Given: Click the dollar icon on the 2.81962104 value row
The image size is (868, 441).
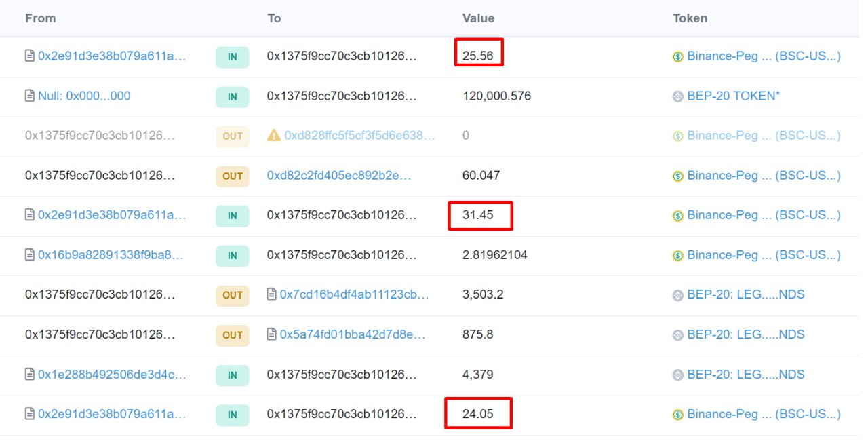Looking at the screenshot, I should click(677, 255).
